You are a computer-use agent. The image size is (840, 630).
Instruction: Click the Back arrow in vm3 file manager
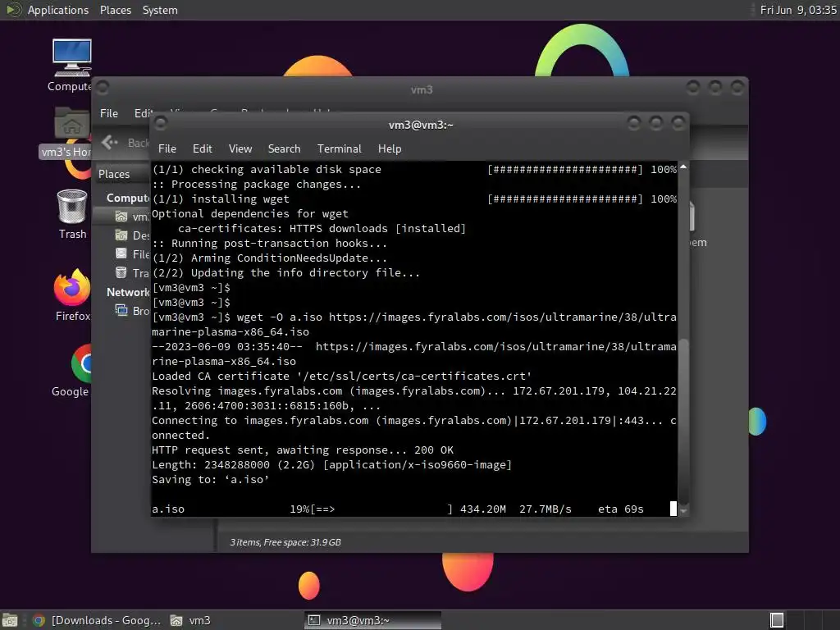click(110, 142)
